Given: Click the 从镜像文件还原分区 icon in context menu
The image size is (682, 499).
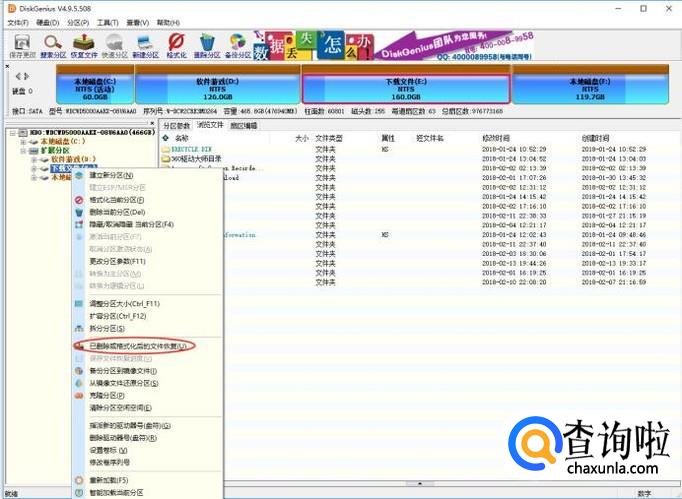Looking at the screenshot, I should (79, 383).
